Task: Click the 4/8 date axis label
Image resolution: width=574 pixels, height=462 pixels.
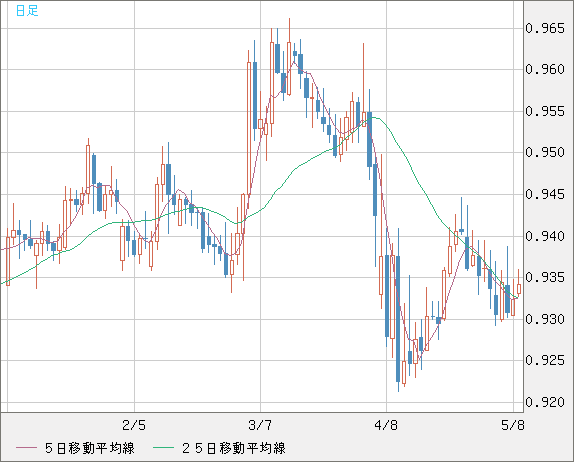Action: pyautogui.click(x=386, y=425)
